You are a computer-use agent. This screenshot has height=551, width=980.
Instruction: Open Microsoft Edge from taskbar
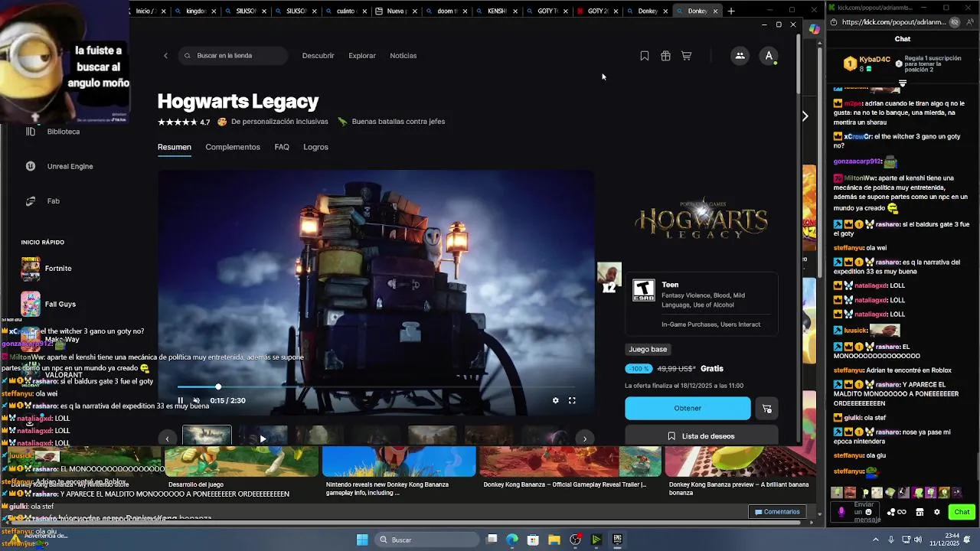click(x=512, y=540)
